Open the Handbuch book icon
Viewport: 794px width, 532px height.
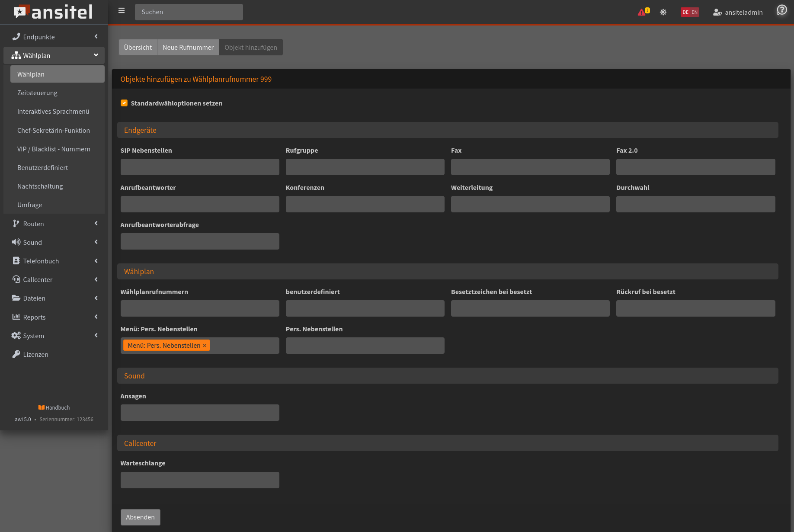41,407
